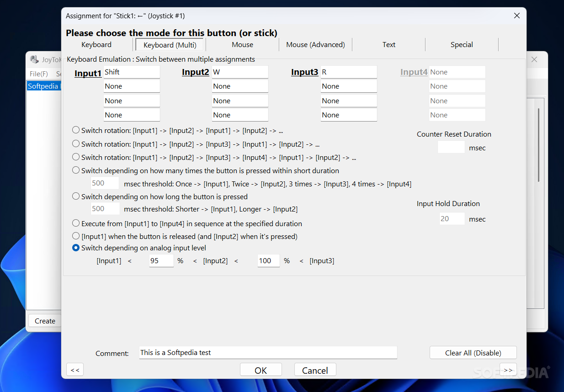Select Softpedia profile in JoyToKey list
This screenshot has width=564, height=392.
click(44, 86)
